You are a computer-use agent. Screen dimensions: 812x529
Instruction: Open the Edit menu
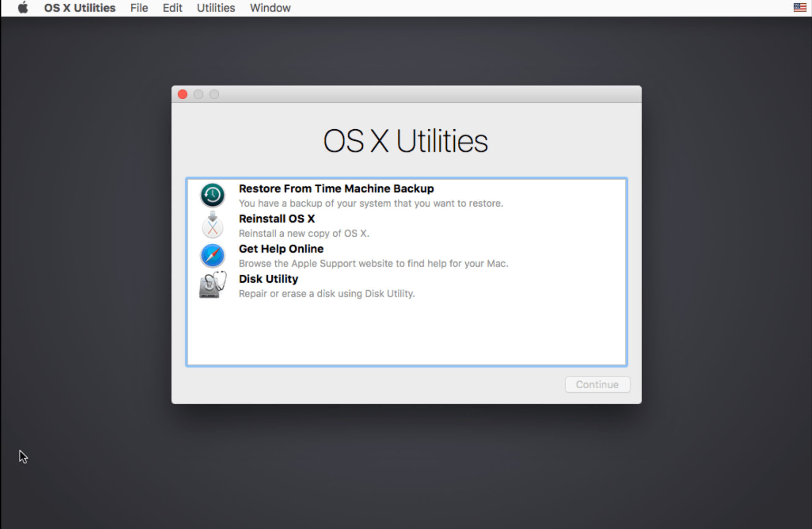click(x=172, y=8)
